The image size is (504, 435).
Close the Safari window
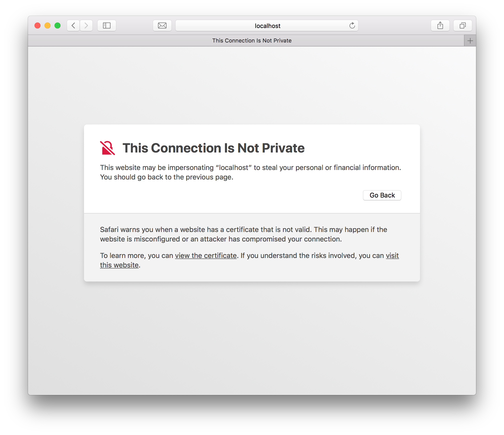(x=37, y=25)
